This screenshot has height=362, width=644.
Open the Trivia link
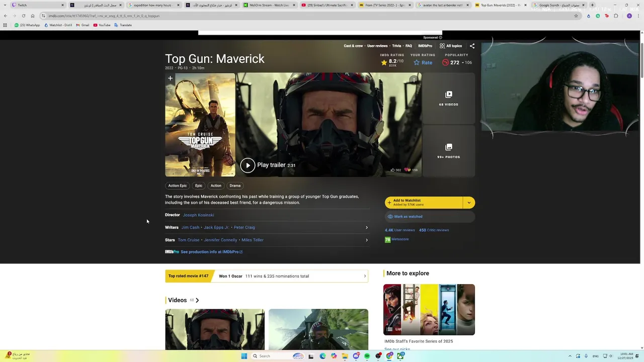click(396, 46)
